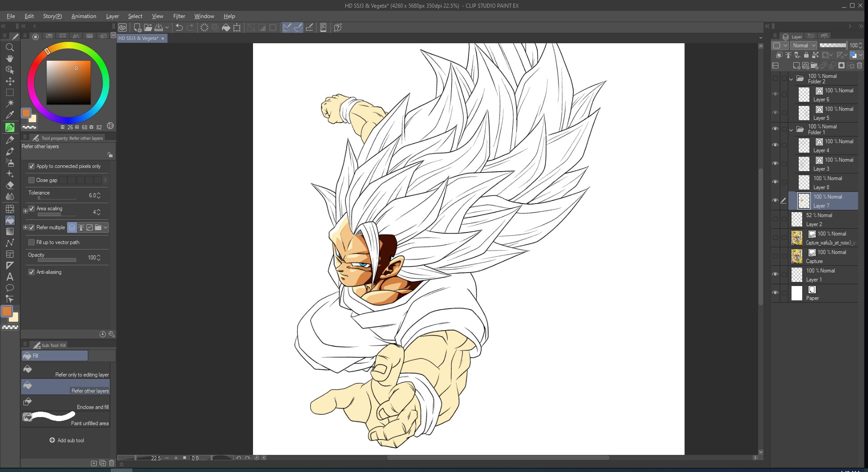This screenshot has height=472, width=868.
Task: Click the Delete layer trash icon
Action: pyautogui.click(x=859, y=66)
